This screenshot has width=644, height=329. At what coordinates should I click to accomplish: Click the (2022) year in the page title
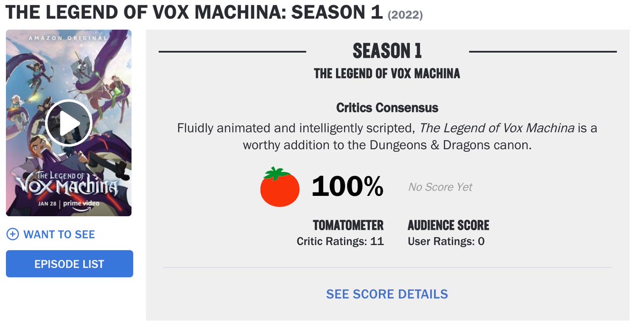[405, 15]
